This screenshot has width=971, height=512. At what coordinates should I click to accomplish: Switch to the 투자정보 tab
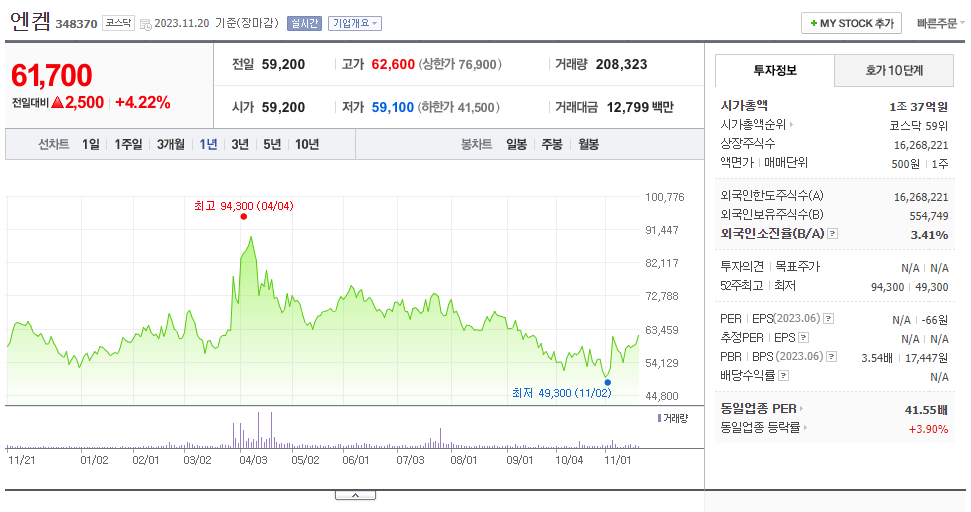(775, 71)
